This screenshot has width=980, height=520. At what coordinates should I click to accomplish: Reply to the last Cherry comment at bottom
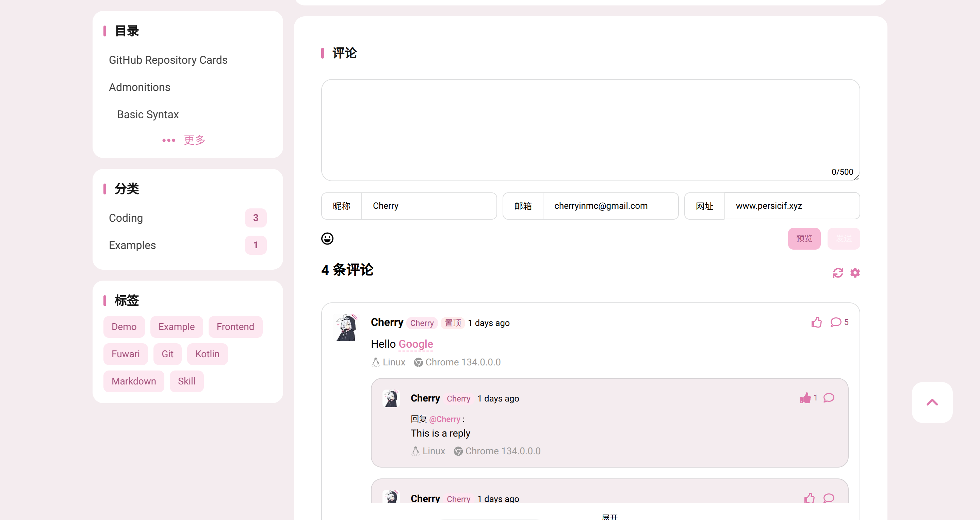829,498
